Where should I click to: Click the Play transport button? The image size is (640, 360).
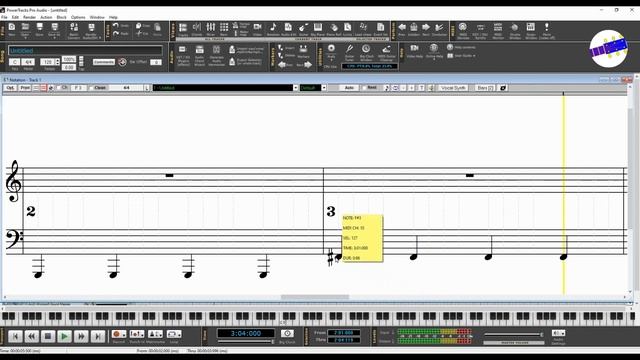click(x=64, y=336)
